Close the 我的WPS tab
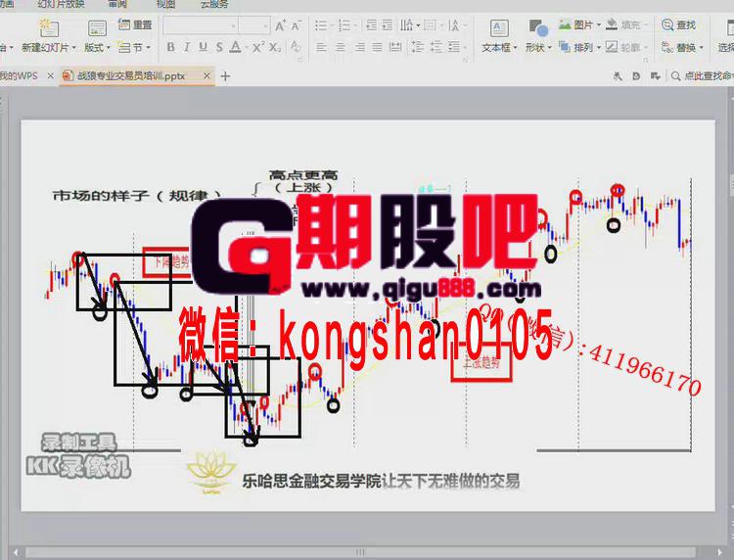This screenshot has height=560, width=734. (51, 75)
